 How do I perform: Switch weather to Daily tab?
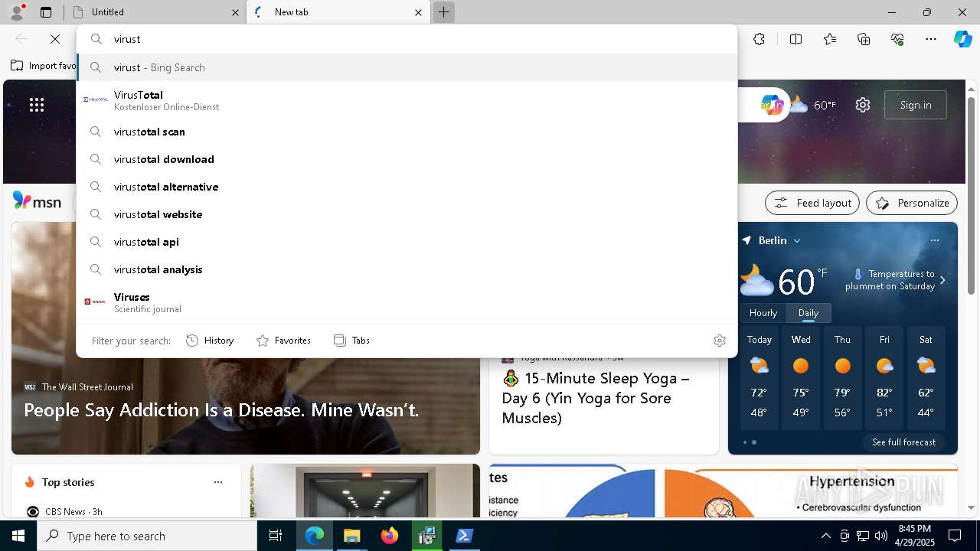click(x=808, y=313)
